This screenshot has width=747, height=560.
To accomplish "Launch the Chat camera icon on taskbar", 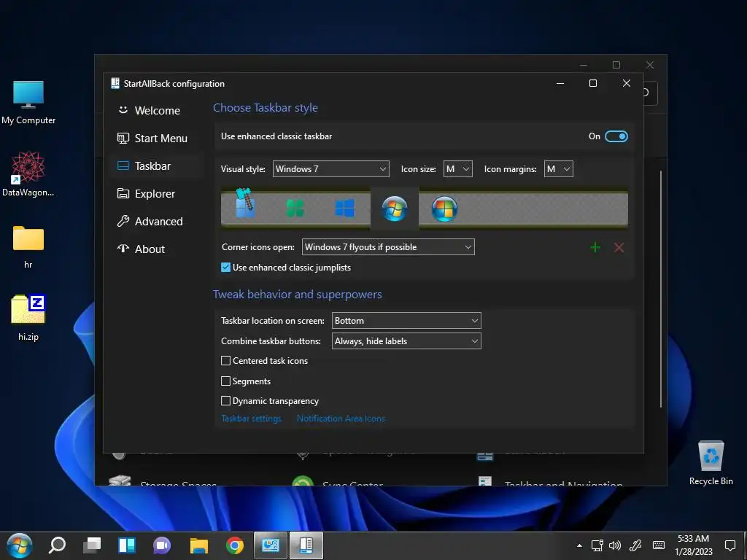I will pos(162,545).
